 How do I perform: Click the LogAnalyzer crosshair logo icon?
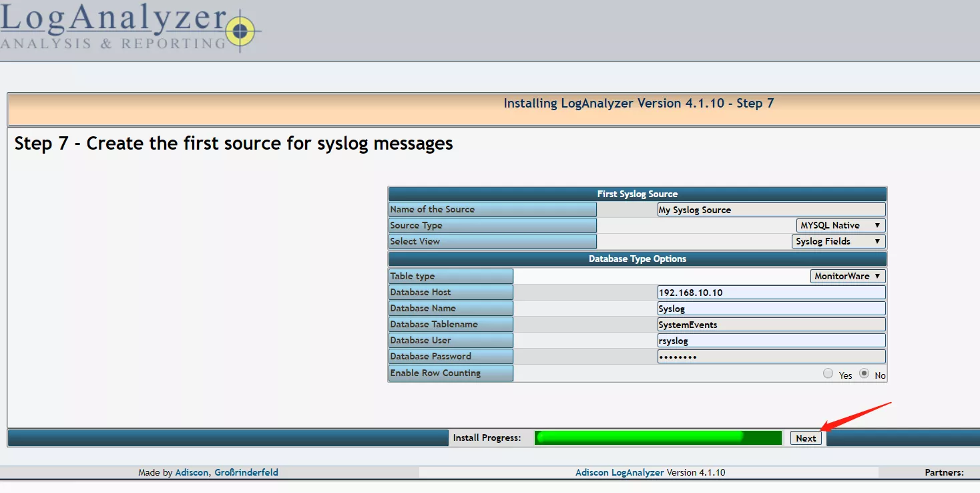pos(241,31)
